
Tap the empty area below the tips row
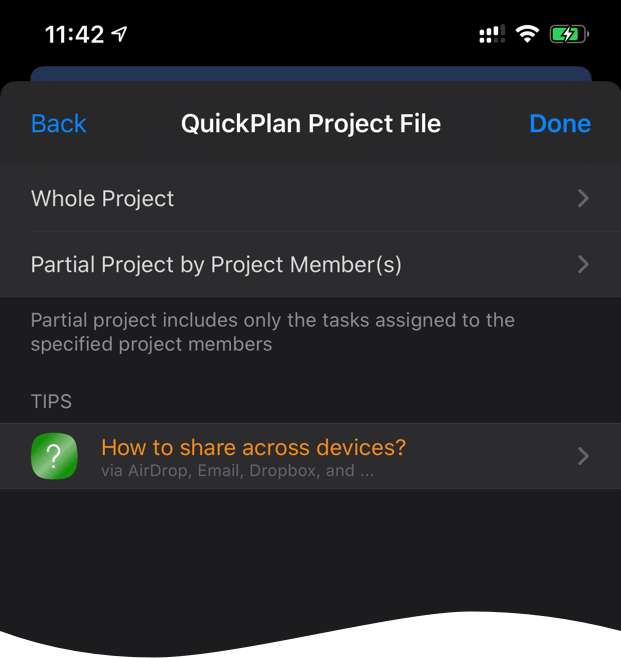pyautogui.click(x=310, y=550)
